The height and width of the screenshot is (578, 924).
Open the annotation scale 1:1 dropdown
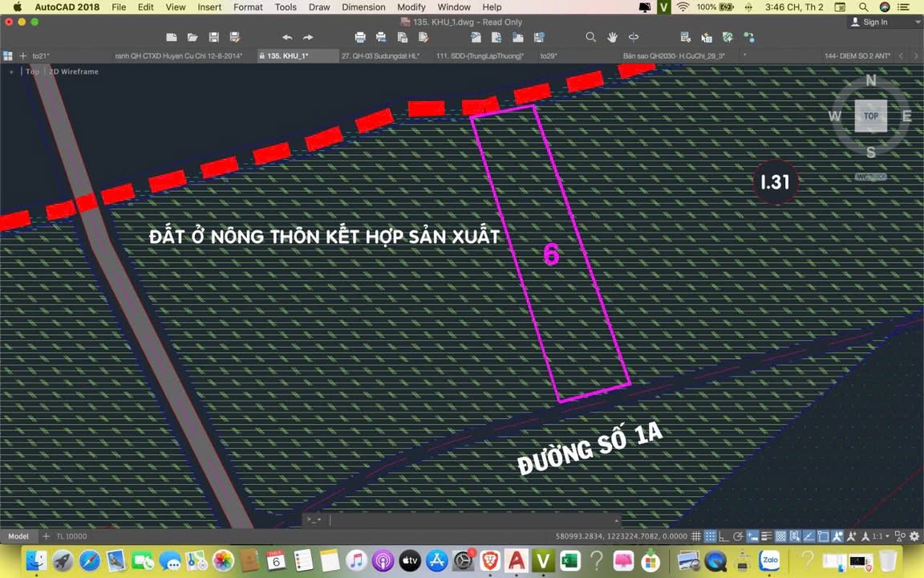(x=880, y=536)
